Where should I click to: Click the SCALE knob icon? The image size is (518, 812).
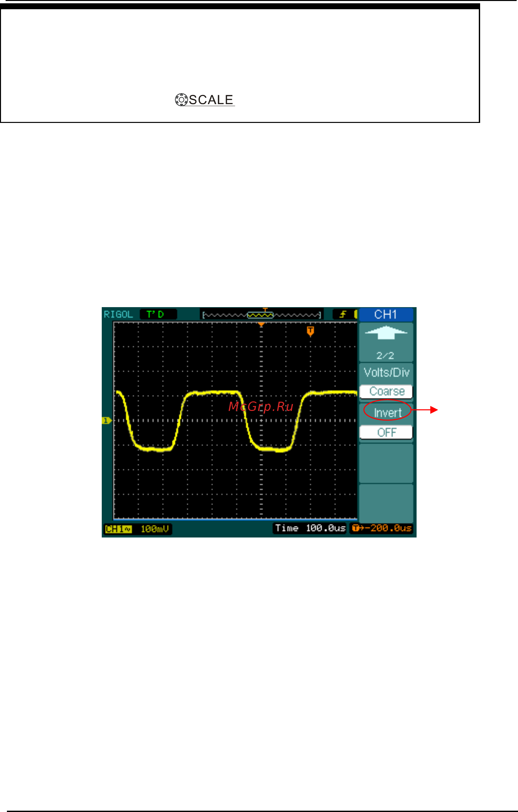tap(181, 100)
